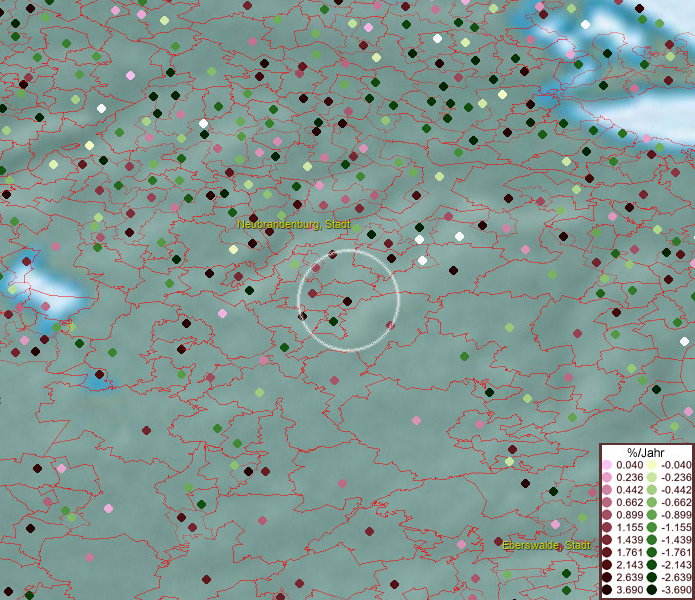695x600 pixels.
Task: Select the legend swatch for 1.155
Action: point(607,527)
